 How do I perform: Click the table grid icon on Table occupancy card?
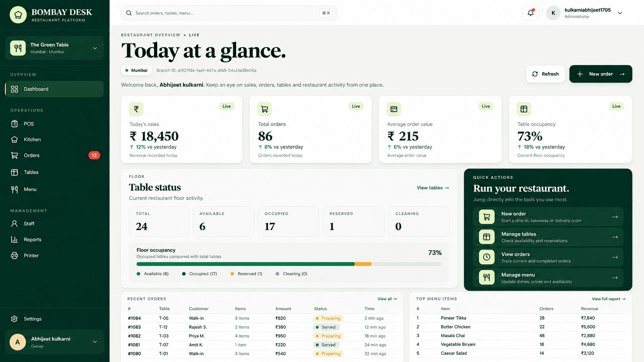click(x=524, y=109)
